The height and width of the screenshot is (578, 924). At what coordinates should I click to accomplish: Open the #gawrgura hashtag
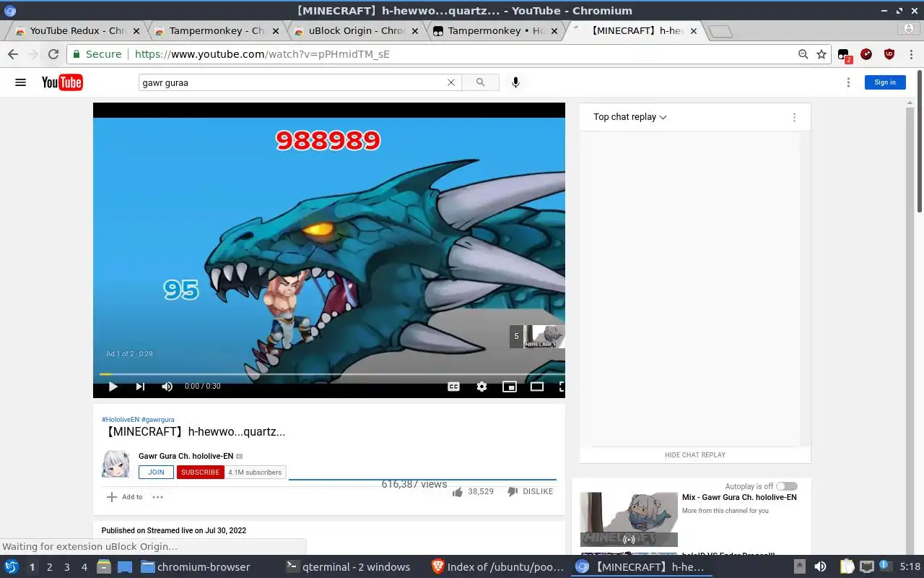coord(158,420)
